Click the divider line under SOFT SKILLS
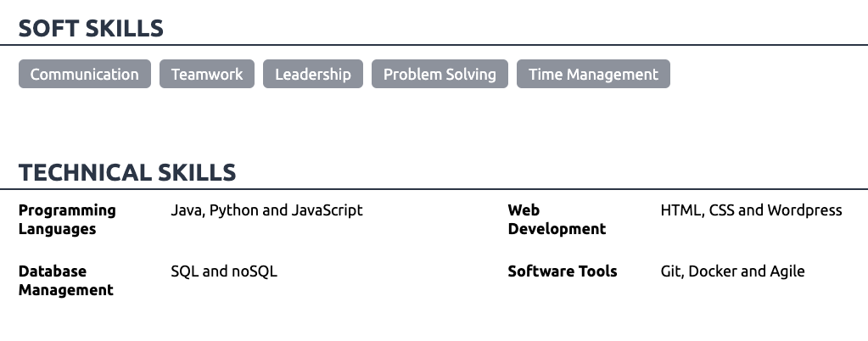The image size is (868, 341). point(434,44)
